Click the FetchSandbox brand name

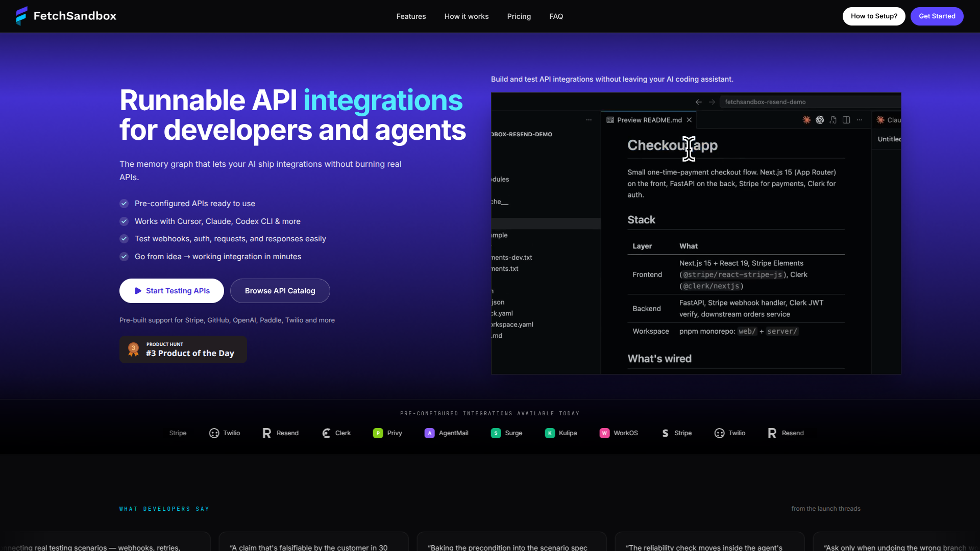point(75,16)
